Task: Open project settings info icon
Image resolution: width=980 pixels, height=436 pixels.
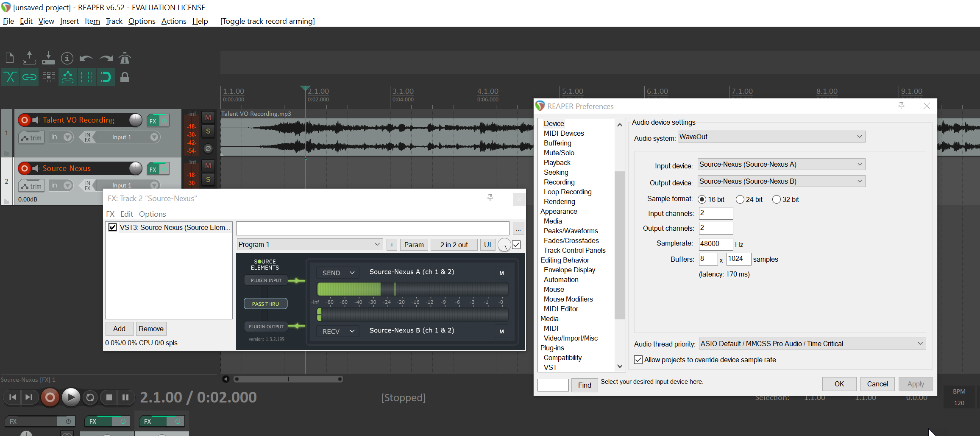Action: [67, 58]
